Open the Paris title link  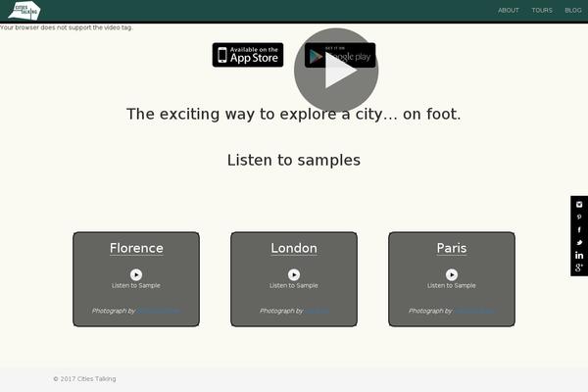click(452, 248)
